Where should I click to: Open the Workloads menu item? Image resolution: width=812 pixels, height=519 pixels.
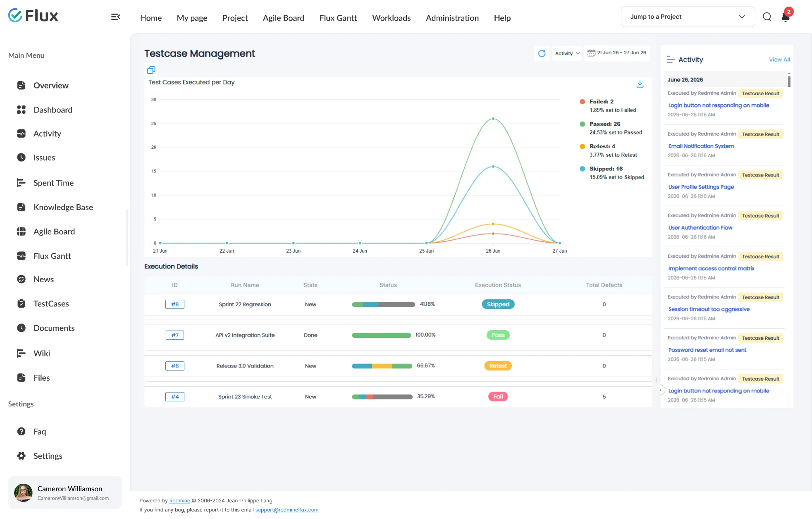pyautogui.click(x=391, y=18)
